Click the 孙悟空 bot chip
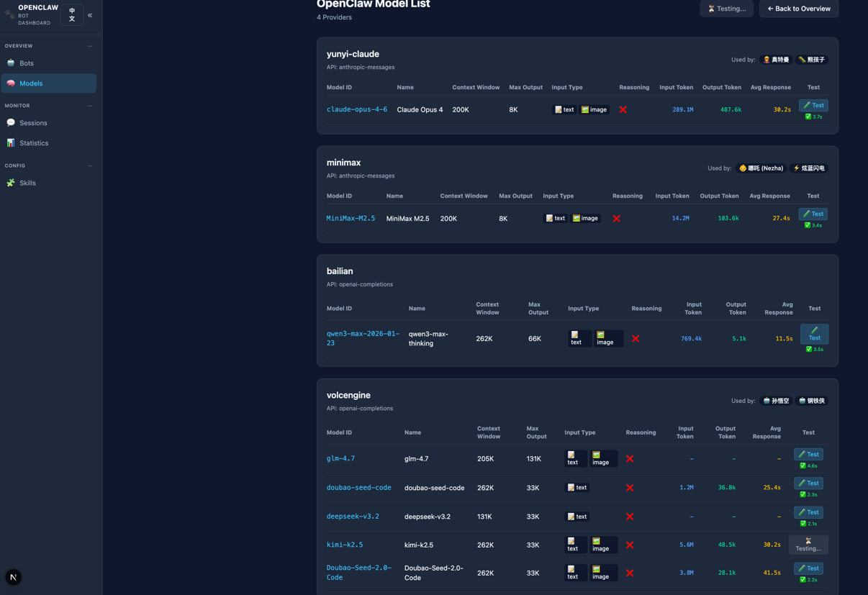Viewport: 868px width, 595px height. pyautogui.click(x=776, y=401)
